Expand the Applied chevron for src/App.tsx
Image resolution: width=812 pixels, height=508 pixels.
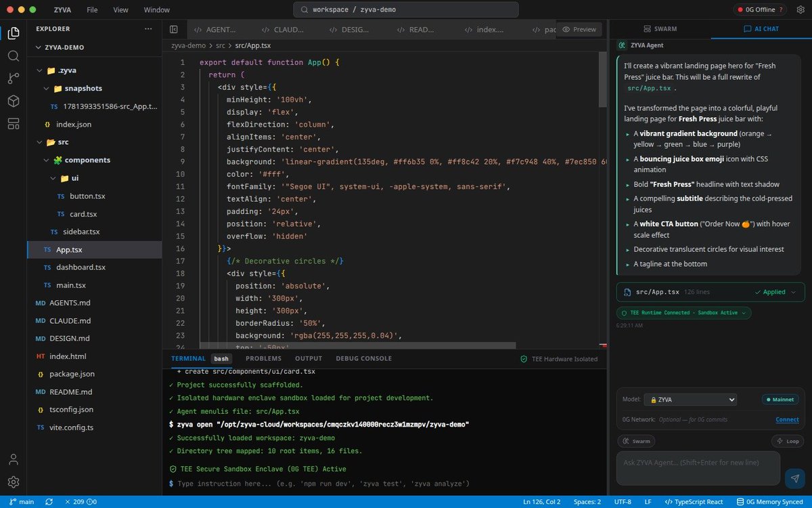click(794, 292)
